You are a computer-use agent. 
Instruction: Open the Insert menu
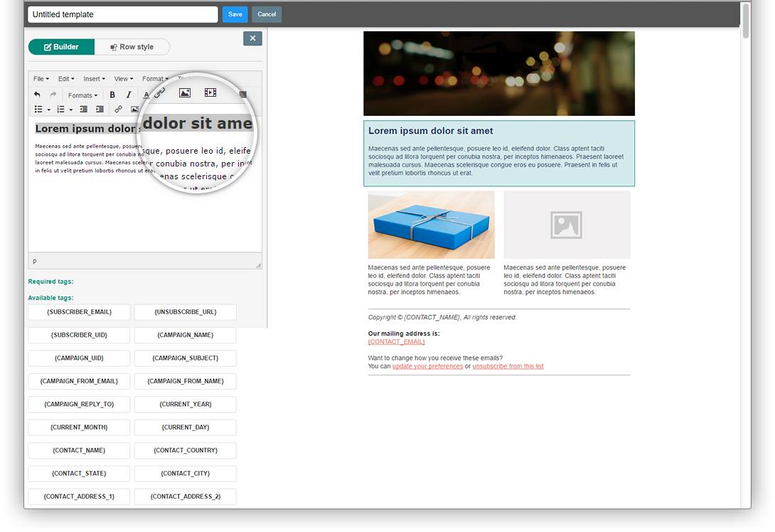coord(94,79)
